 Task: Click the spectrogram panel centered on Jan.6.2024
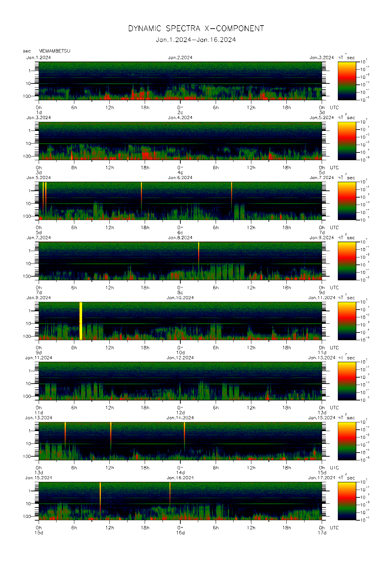pyautogui.click(x=180, y=201)
